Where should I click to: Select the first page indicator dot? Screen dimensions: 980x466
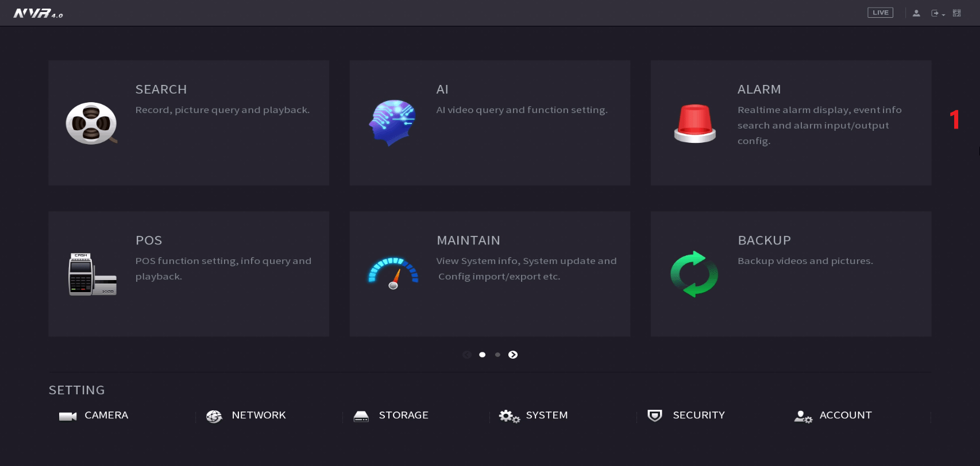pos(483,355)
